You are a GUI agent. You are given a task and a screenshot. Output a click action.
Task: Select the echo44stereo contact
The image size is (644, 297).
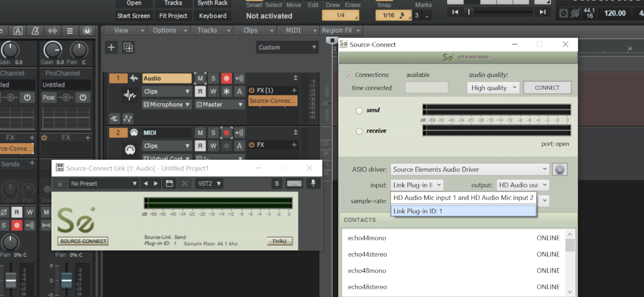coord(367,254)
